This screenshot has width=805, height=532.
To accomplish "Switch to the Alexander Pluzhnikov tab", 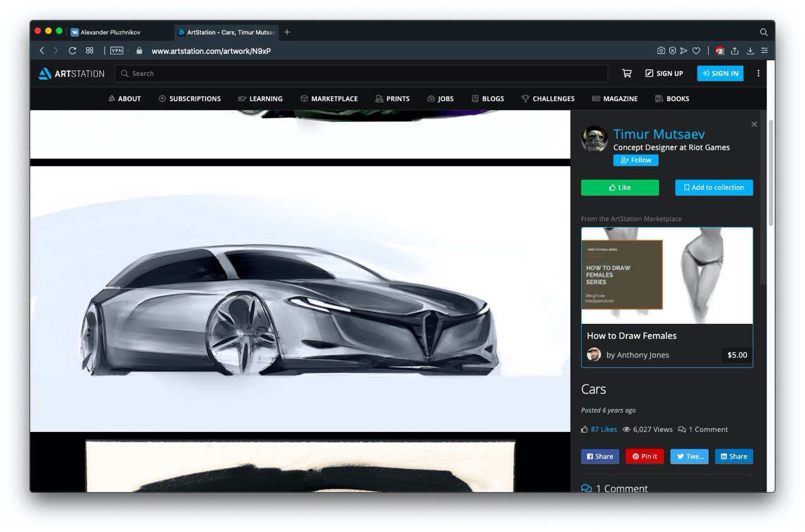I will (x=119, y=32).
